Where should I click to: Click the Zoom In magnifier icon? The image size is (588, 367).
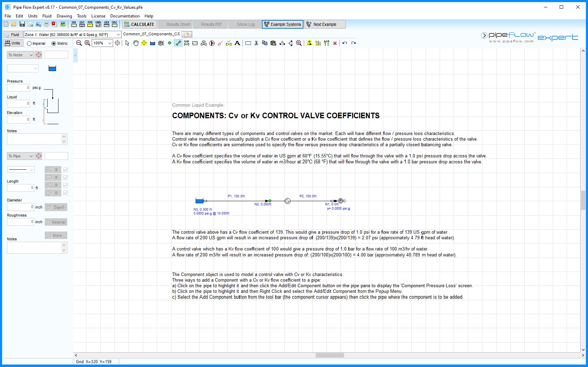[x=87, y=43]
